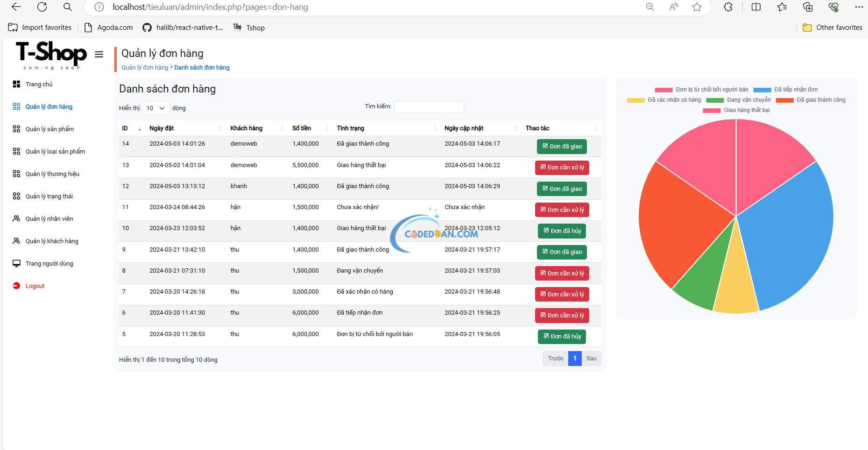Sort the table by ID column
868x450 pixels.
point(132,128)
